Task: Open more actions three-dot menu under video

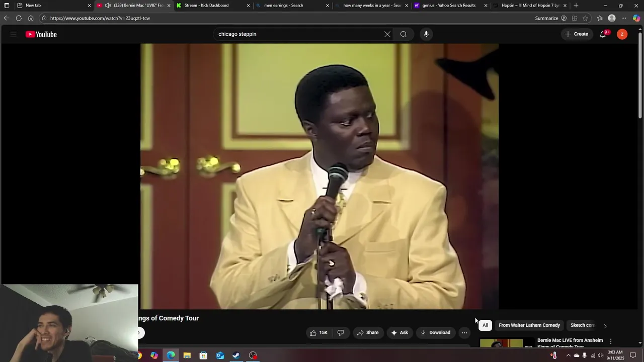Action: click(x=464, y=333)
